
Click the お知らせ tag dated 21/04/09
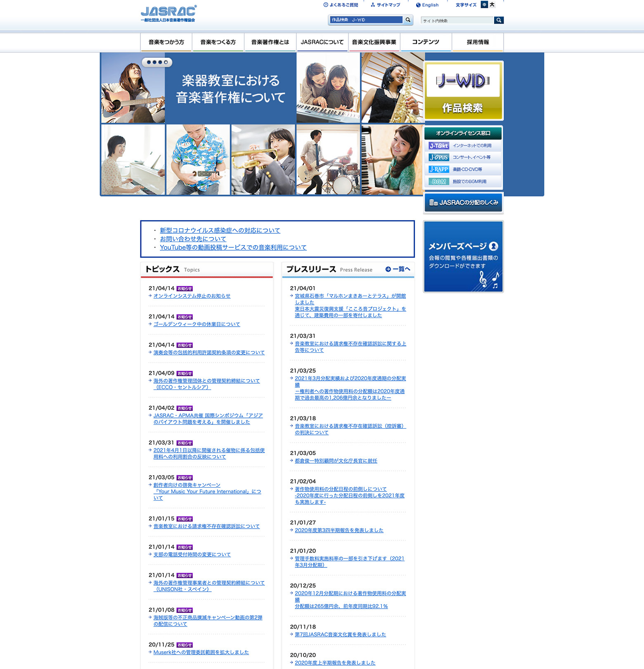(185, 373)
